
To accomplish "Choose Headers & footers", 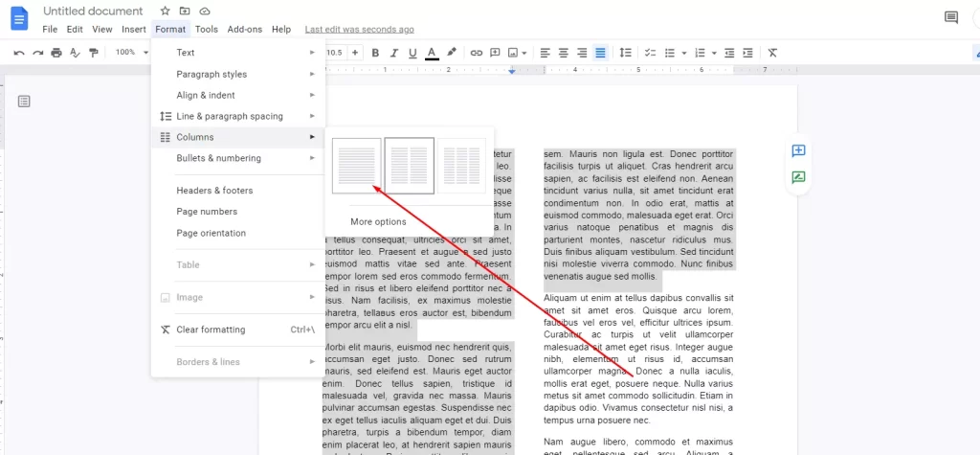I will click(x=238, y=191).
